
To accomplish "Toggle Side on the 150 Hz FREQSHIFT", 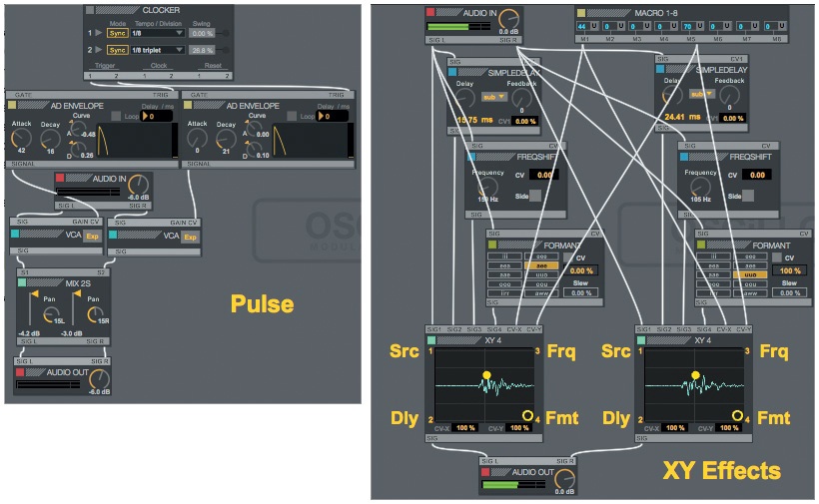I will 535,197.
